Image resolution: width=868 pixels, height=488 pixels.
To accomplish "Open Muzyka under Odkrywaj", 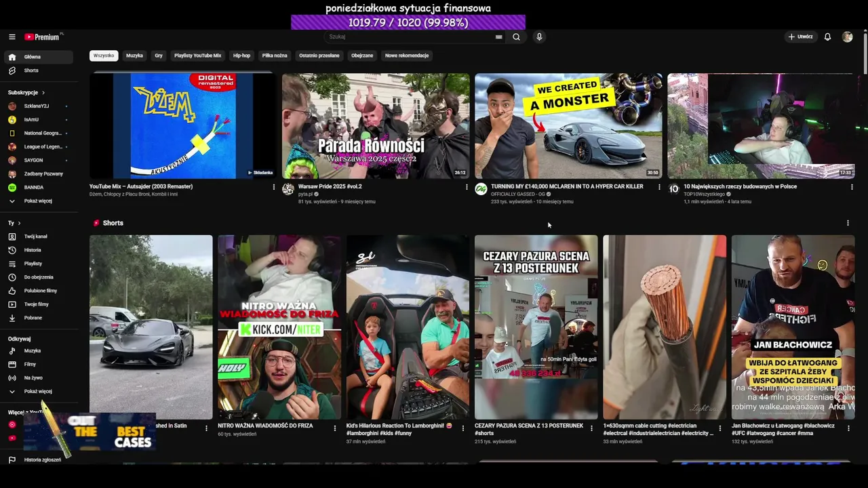I will (38, 350).
